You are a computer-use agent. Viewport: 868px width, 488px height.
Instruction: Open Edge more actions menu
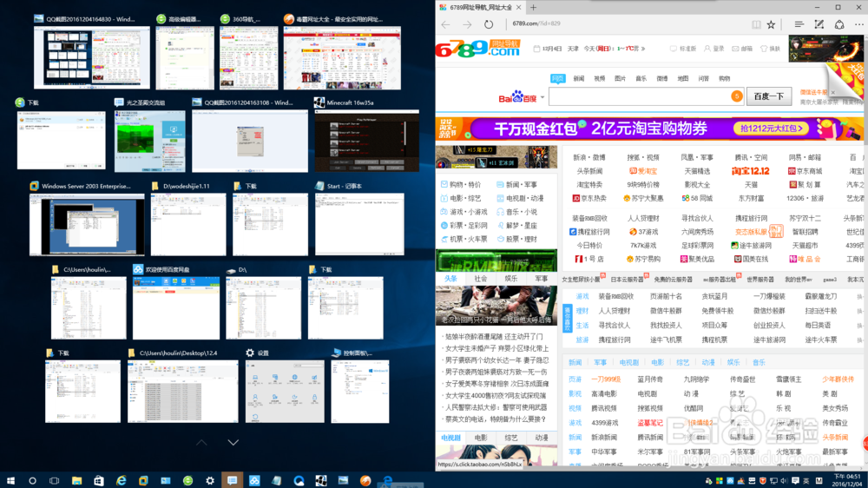coord(858,24)
